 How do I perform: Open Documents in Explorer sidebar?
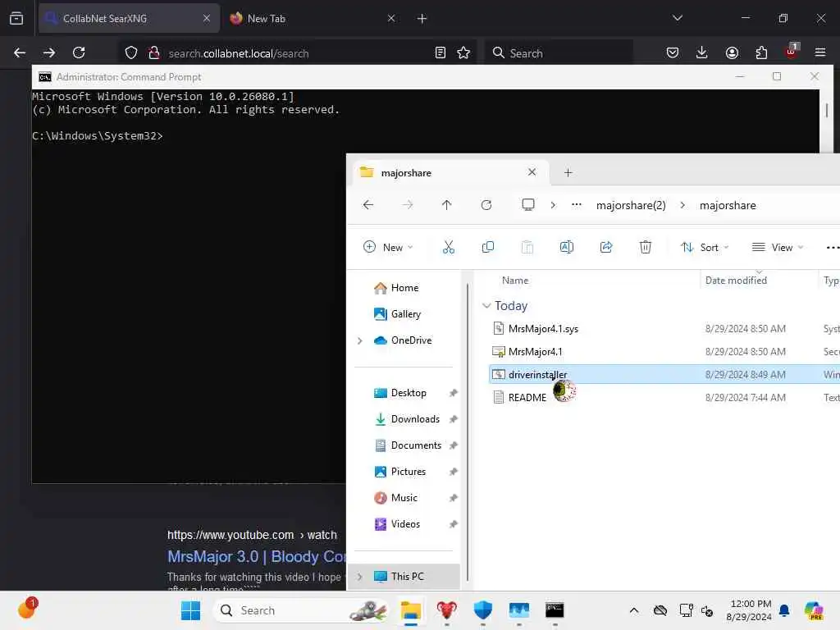[416, 445]
